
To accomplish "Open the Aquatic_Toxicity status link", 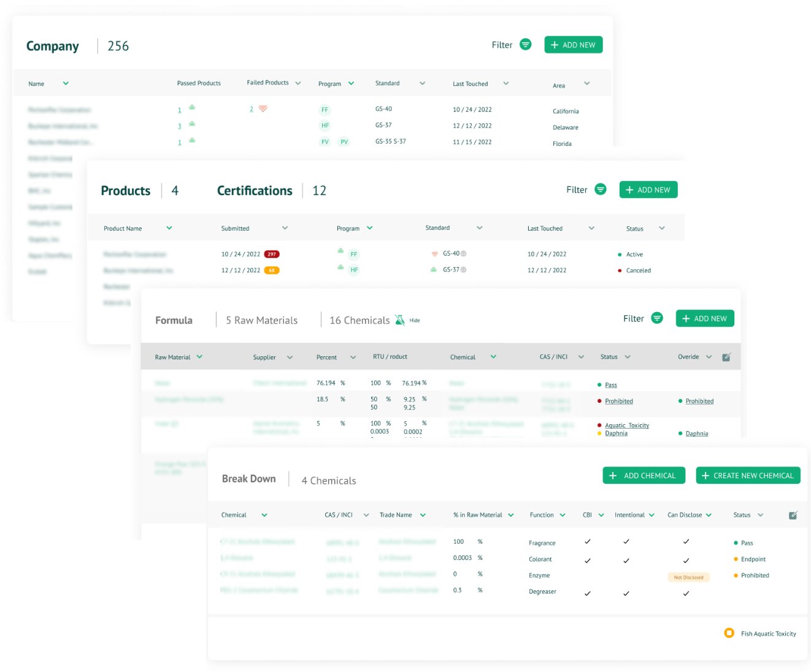I will (626, 425).
